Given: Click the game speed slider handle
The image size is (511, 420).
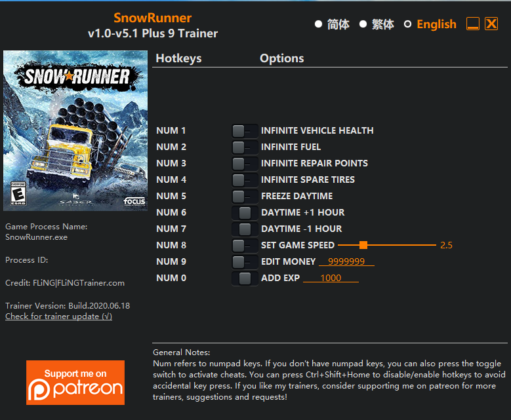Looking at the screenshot, I should click(x=363, y=245).
